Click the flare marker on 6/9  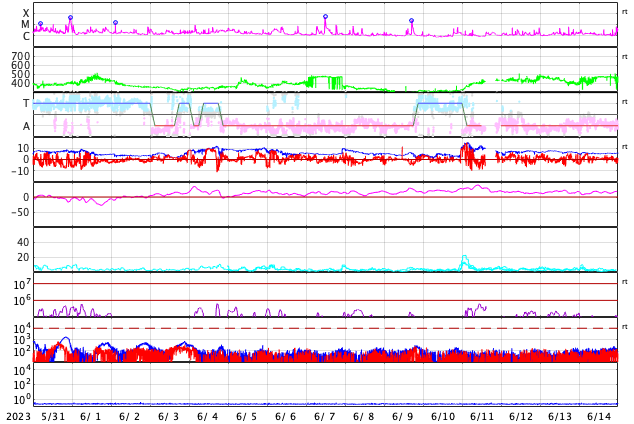(412, 21)
